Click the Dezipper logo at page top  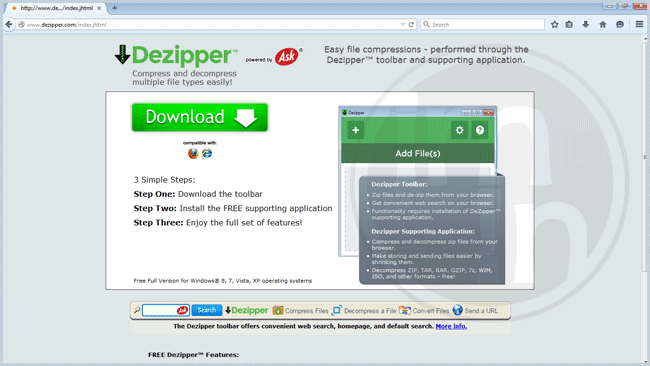(x=176, y=56)
